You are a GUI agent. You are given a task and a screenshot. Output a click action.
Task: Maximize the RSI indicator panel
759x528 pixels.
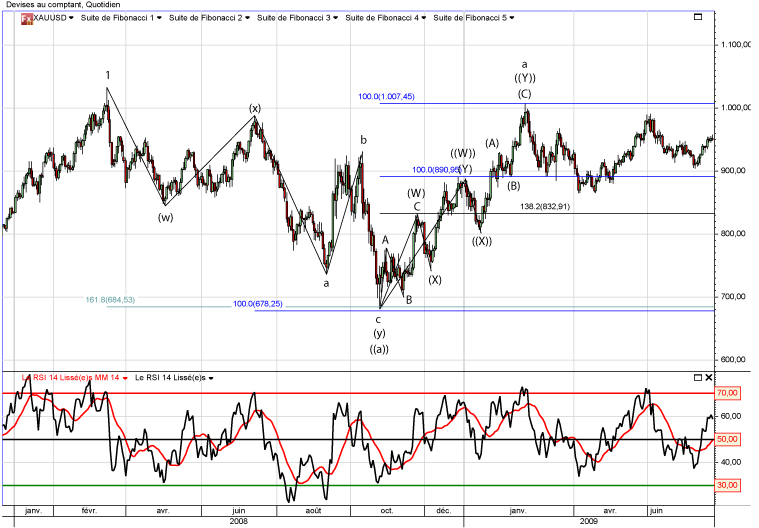pos(698,377)
